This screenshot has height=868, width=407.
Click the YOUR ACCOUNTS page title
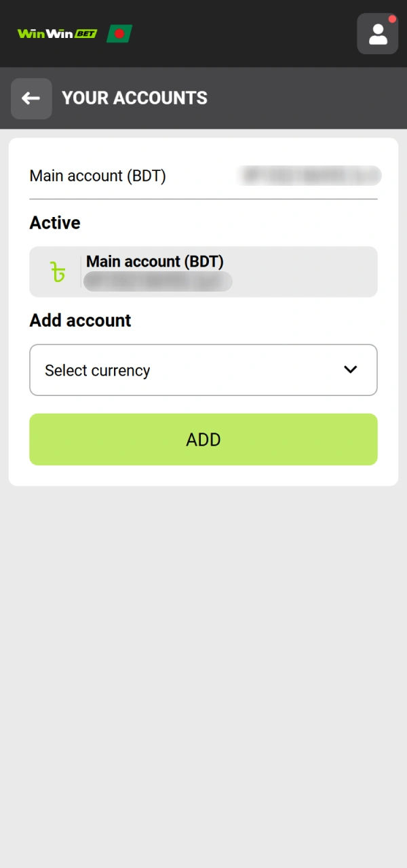pos(134,98)
